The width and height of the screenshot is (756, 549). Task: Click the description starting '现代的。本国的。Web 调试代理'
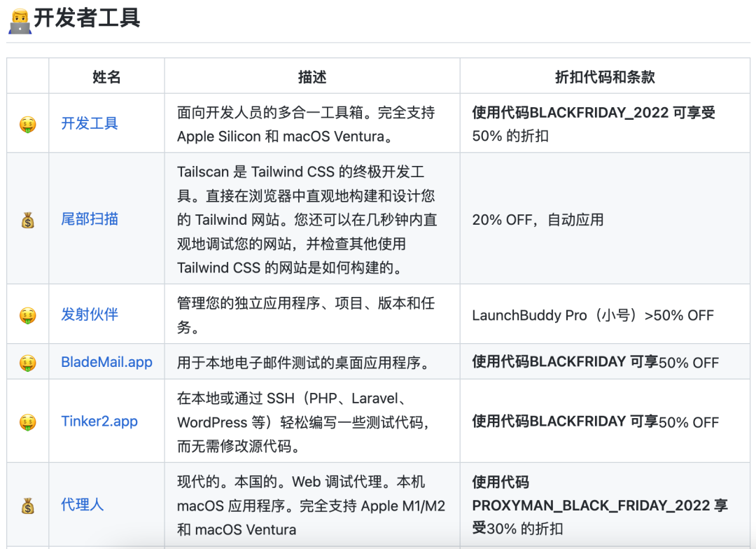point(311,506)
